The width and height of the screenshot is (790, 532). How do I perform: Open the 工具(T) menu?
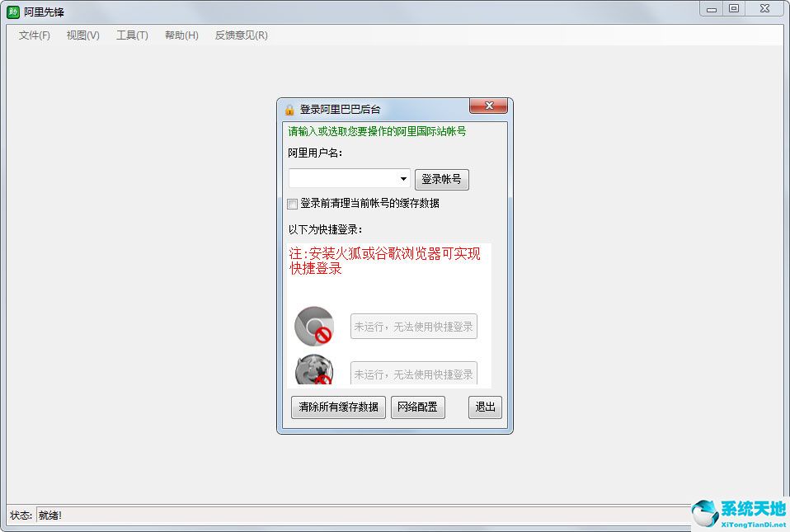pyautogui.click(x=132, y=35)
